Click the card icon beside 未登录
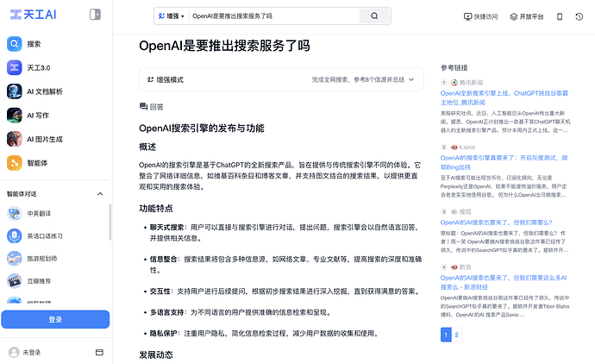595x364 pixels. point(99,352)
